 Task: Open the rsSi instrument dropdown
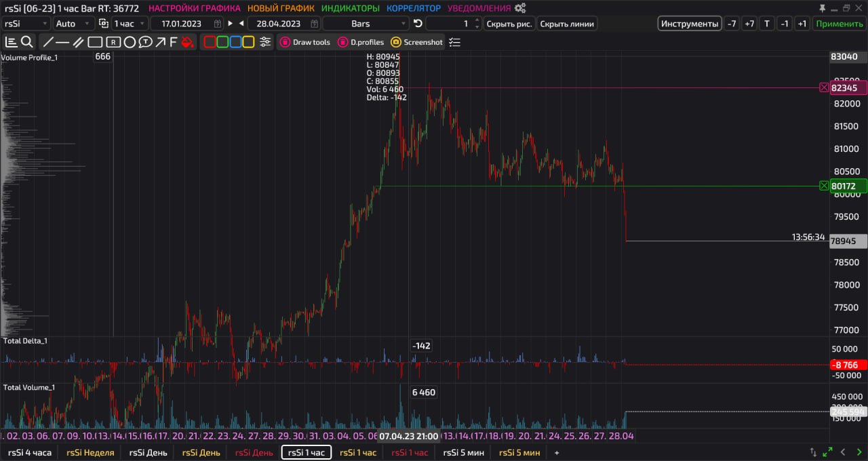(x=26, y=24)
